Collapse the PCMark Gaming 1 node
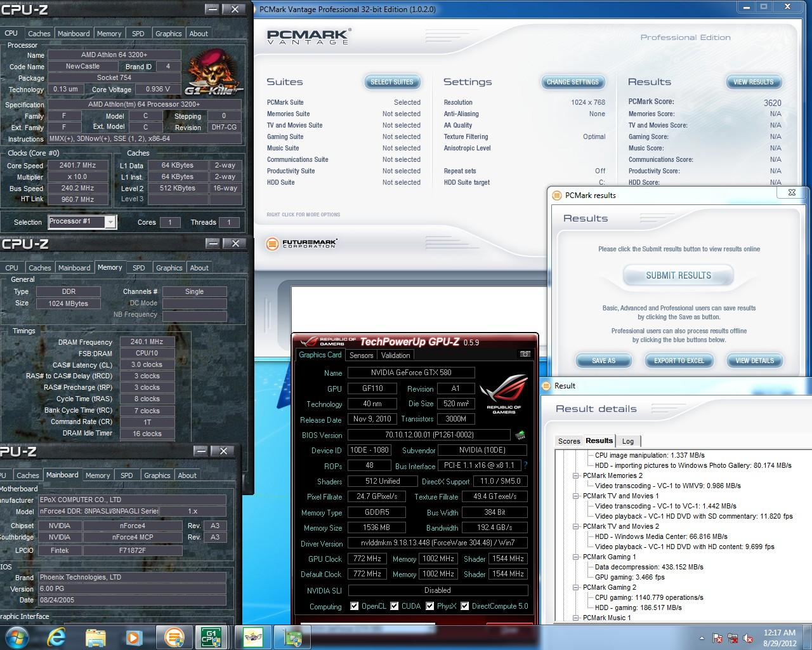The height and width of the screenshot is (650, 812). click(x=576, y=557)
